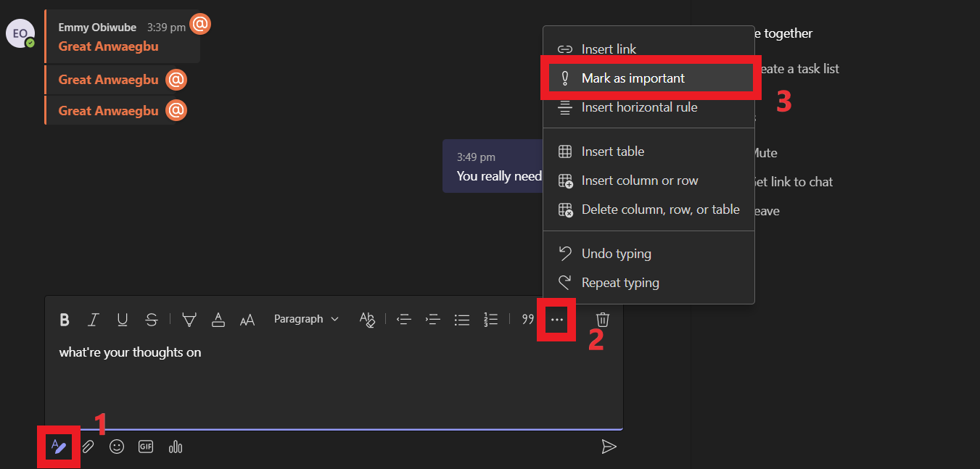
Task: Open the font color picker
Action: point(218,319)
